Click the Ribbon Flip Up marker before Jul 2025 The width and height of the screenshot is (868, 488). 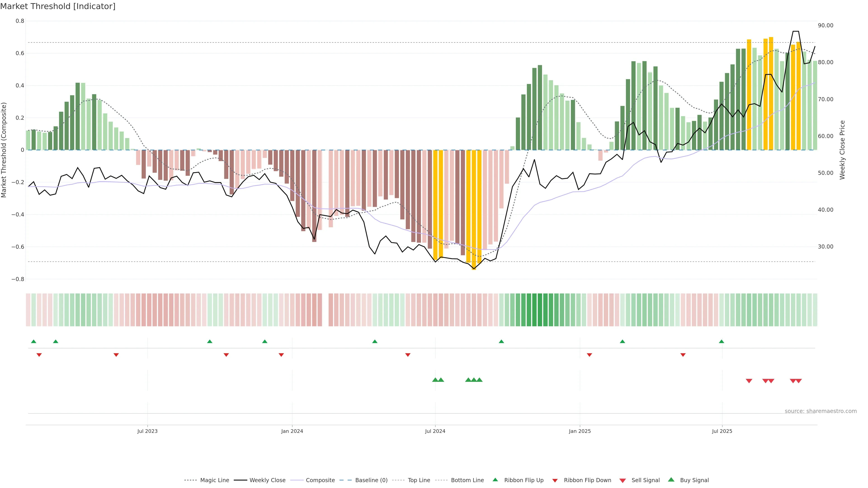pyautogui.click(x=722, y=342)
